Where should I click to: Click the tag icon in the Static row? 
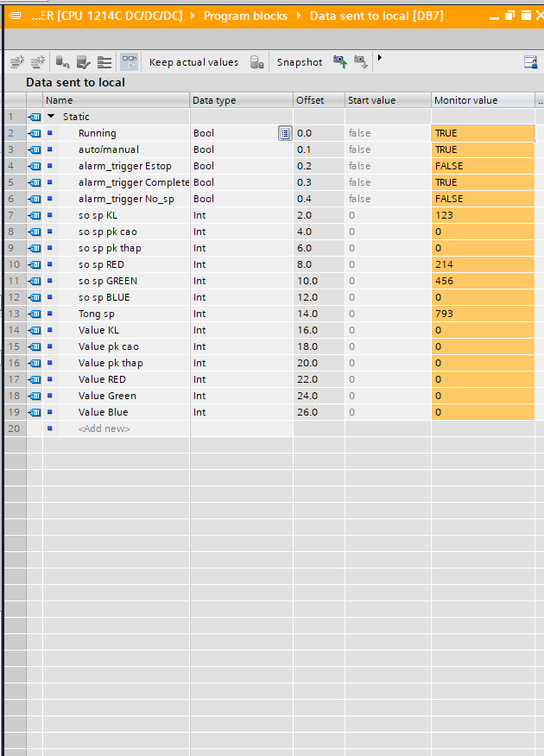pos(35,117)
